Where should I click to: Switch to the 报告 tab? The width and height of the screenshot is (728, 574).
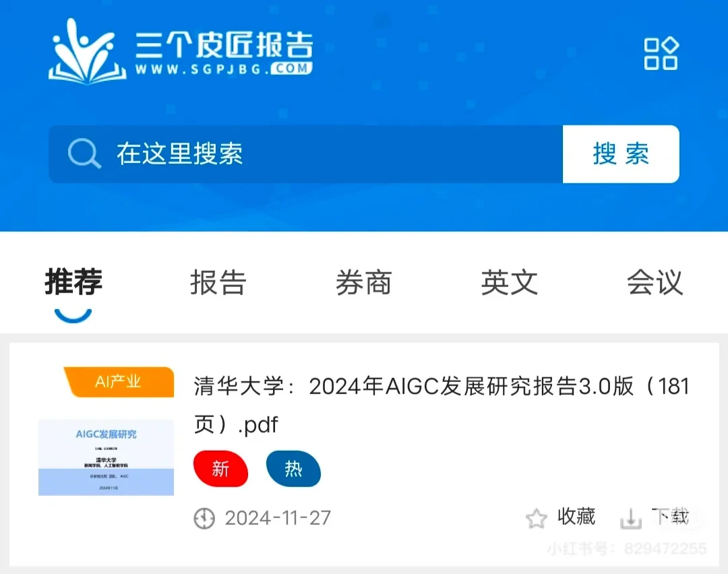pos(218,282)
